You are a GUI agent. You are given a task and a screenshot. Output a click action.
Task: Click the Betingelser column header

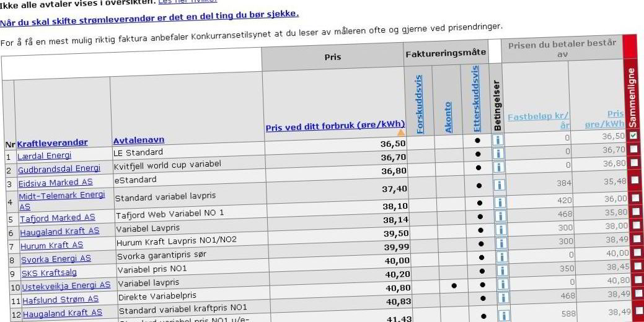[x=497, y=107]
